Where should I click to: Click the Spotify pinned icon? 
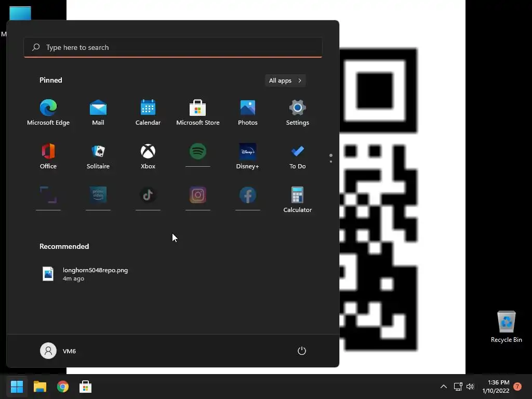tap(198, 152)
